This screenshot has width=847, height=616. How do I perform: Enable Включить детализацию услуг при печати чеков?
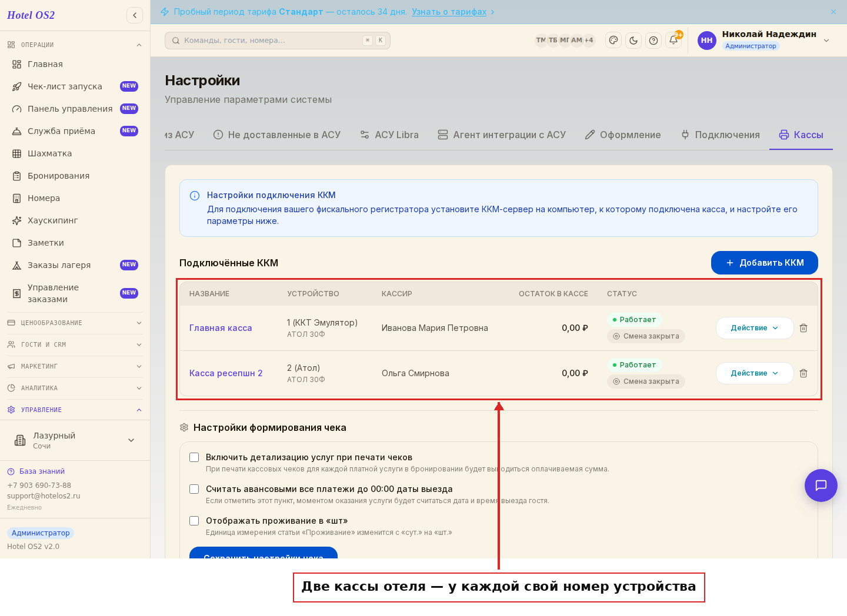click(194, 457)
